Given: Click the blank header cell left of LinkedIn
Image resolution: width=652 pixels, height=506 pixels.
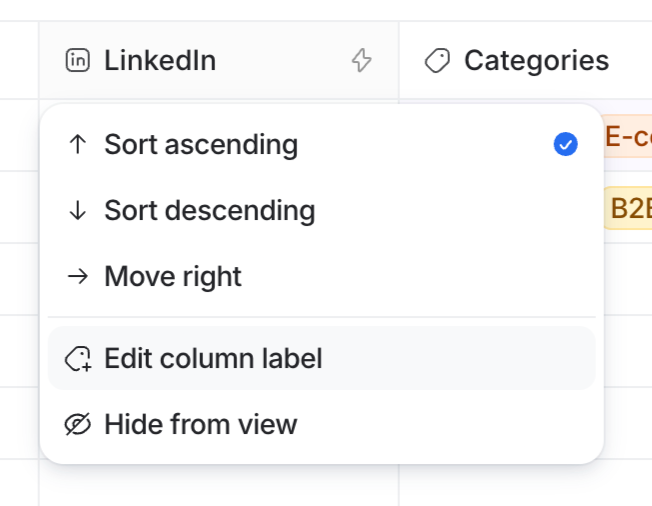Looking at the screenshot, I should click(x=19, y=61).
